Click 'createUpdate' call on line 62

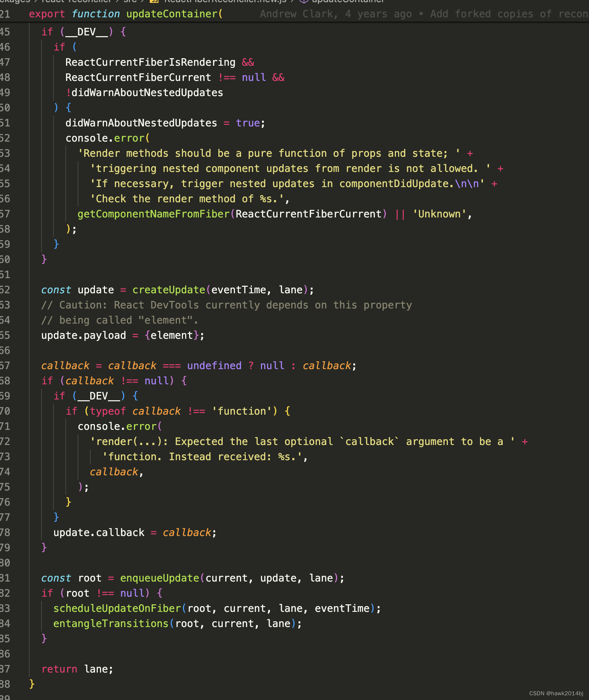pyautogui.click(x=169, y=290)
